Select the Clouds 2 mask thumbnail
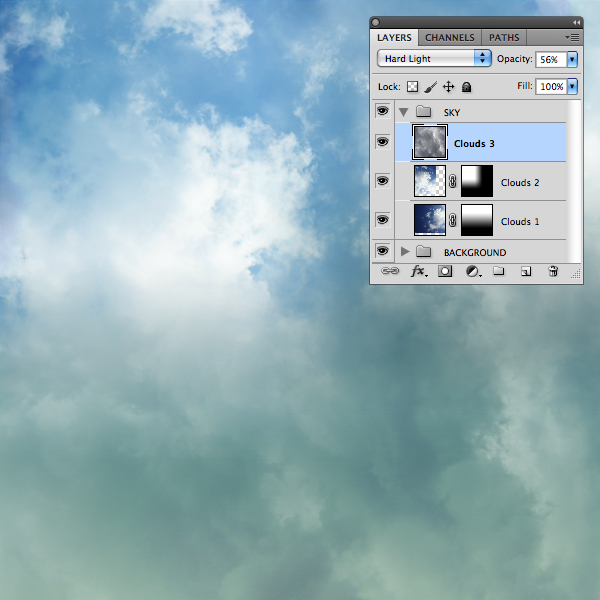 click(x=477, y=181)
